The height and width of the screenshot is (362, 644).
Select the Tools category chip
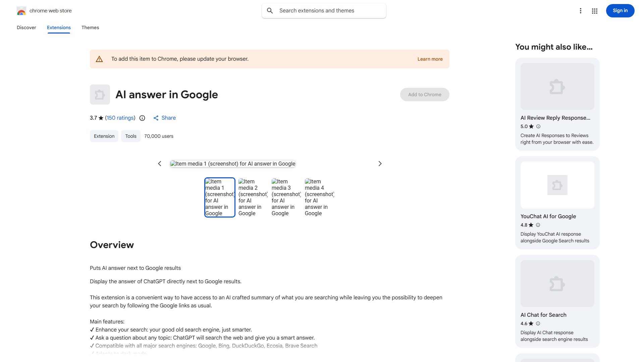click(130, 136)
